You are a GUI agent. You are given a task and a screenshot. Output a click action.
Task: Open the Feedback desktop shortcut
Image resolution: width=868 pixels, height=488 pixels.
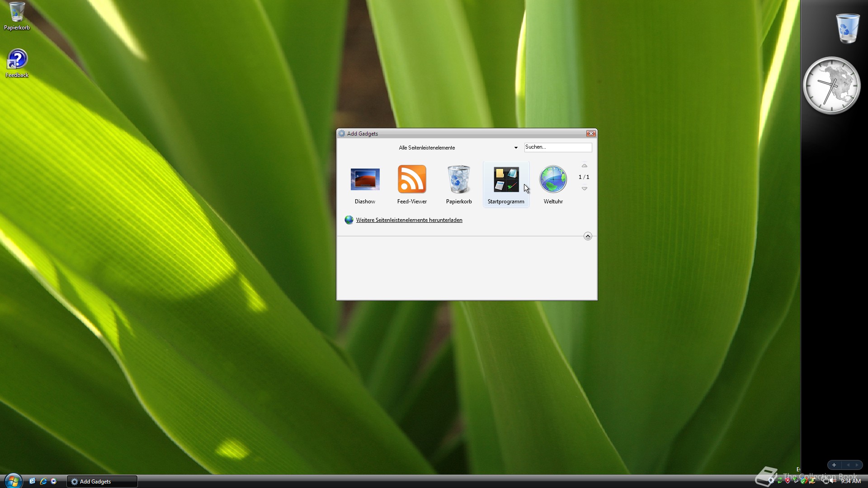coord(17,63)
